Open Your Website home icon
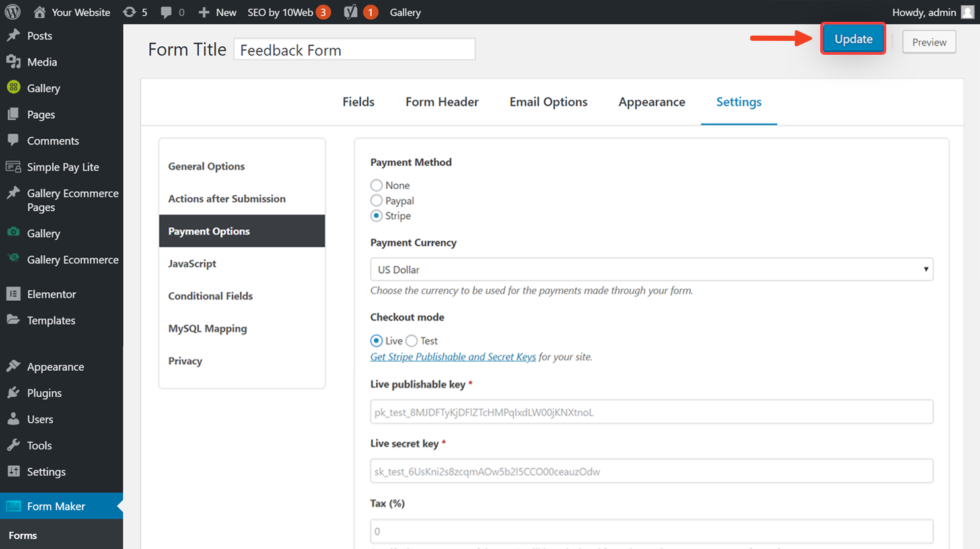Viewport: 980px width, 549px height. pyautogui.click(x=40, y=12)
